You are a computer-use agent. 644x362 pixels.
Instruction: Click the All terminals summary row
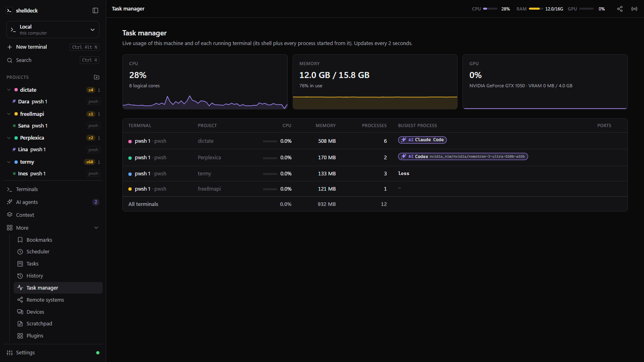[375, 204]
